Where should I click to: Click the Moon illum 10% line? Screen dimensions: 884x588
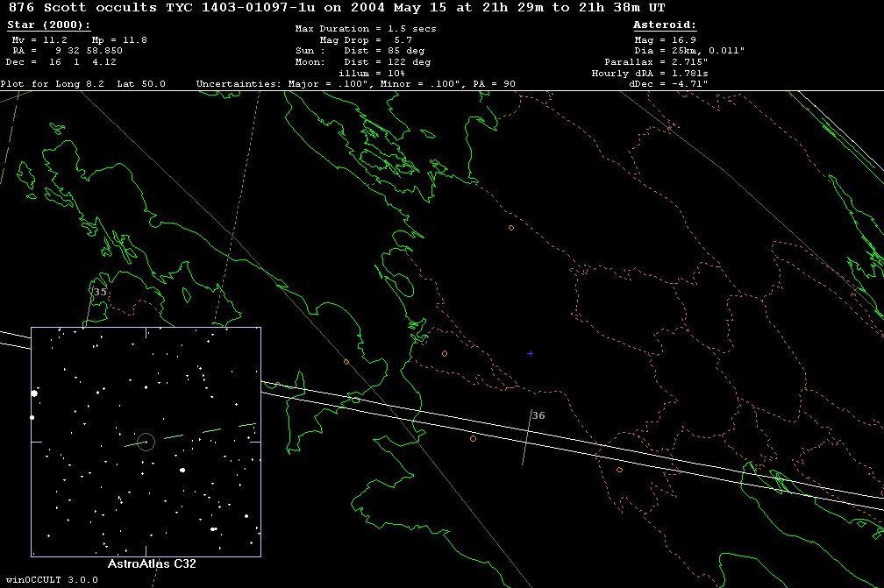(366, 73)
